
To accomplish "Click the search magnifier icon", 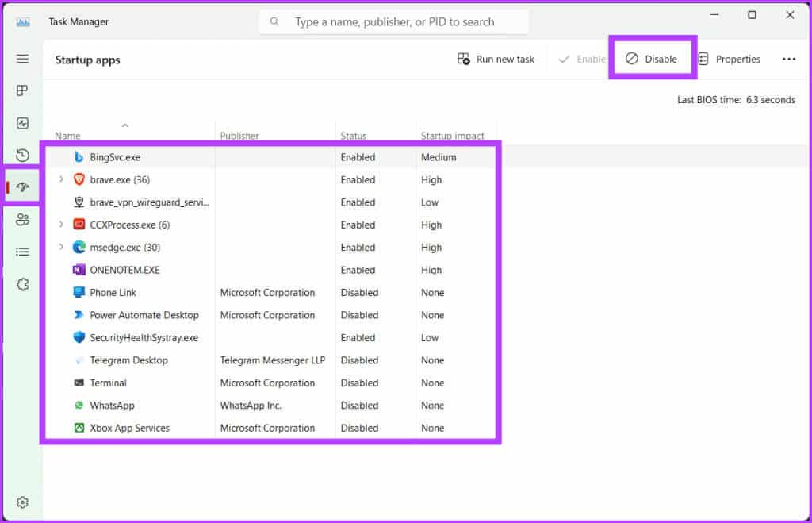I will click(274, 21).
